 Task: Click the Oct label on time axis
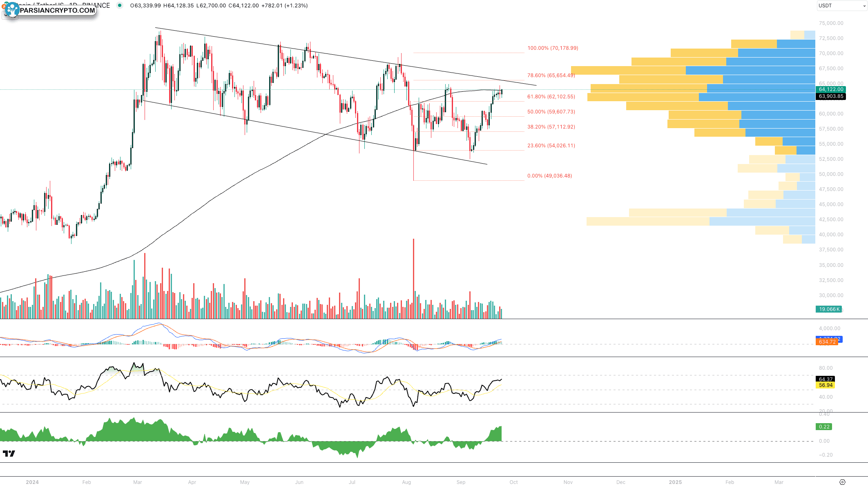513,482
